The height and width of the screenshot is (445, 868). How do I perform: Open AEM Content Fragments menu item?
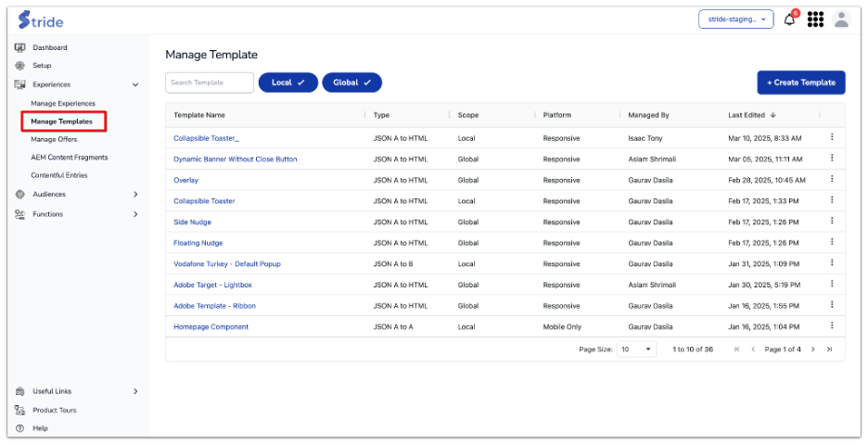point(69,158)
